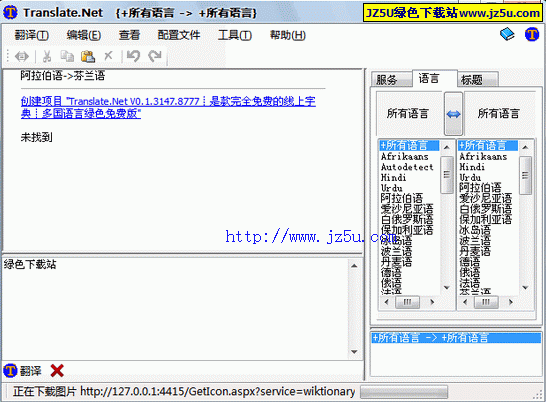The height and width of the screenshot is (402, 546).
Task: Click the Redo arrow icon
Action: 155,56
